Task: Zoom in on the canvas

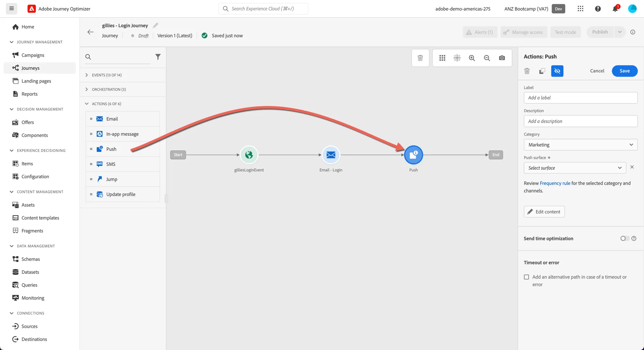Action: 472,58
